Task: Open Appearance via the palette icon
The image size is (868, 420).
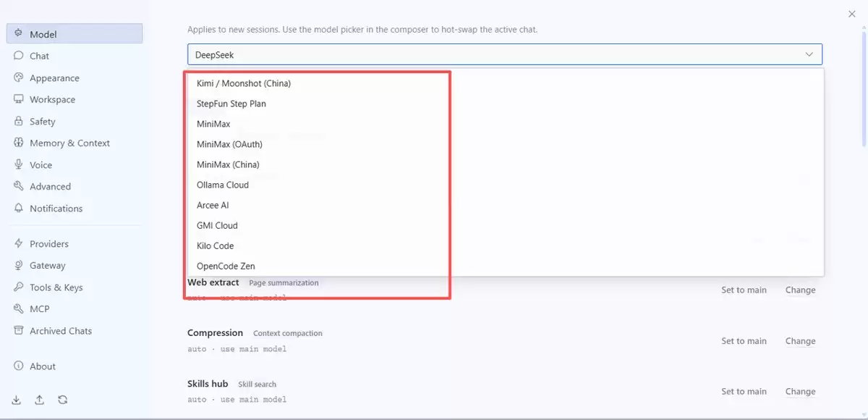Action: coord(19,77)
